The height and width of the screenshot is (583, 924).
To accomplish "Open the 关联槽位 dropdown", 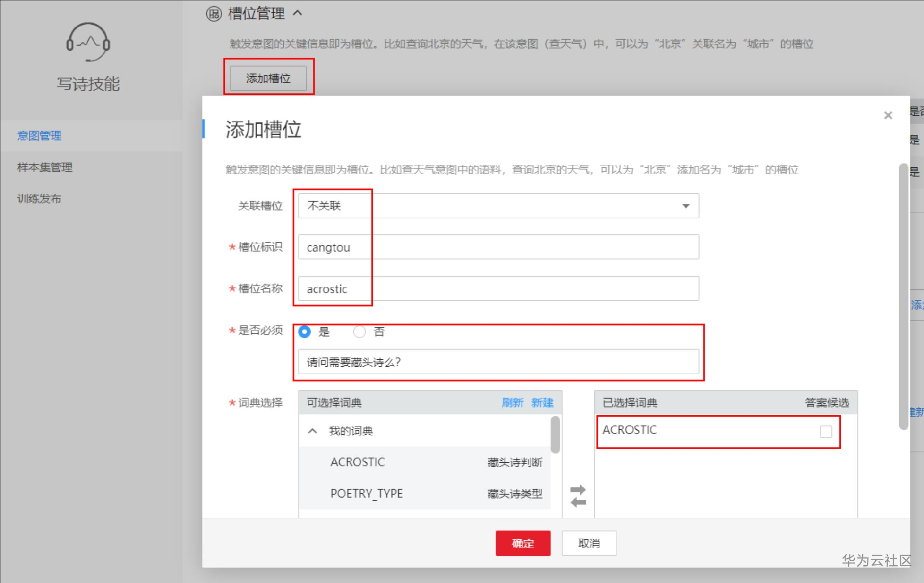I will pyautogui.click(x=498, y=206).
